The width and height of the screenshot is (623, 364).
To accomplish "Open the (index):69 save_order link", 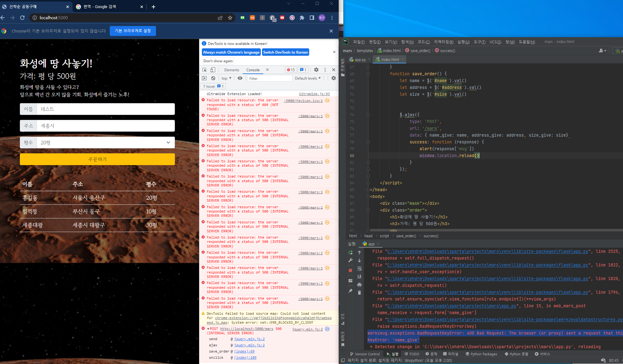I will (244, 351).
